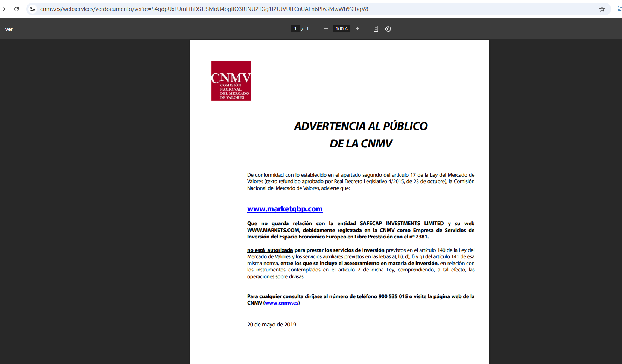Click the underlined 'no está autorizada' text

tap(270, 250)
